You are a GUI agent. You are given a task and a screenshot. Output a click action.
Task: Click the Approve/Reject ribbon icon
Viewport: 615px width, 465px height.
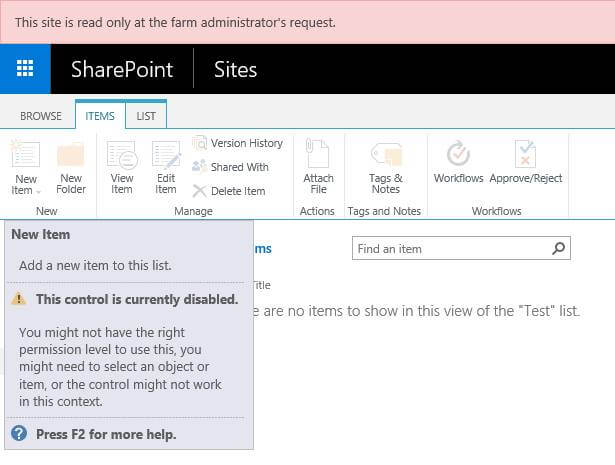[x=525, y=157]
